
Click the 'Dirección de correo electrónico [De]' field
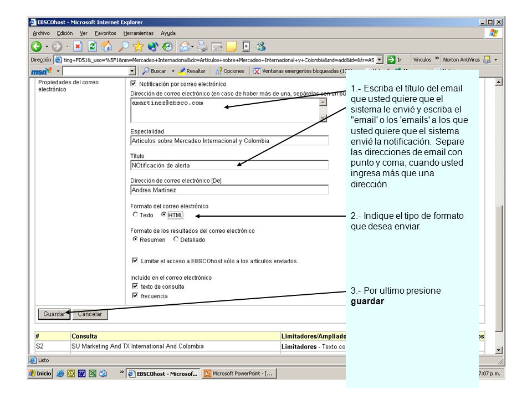pos(229,190)
